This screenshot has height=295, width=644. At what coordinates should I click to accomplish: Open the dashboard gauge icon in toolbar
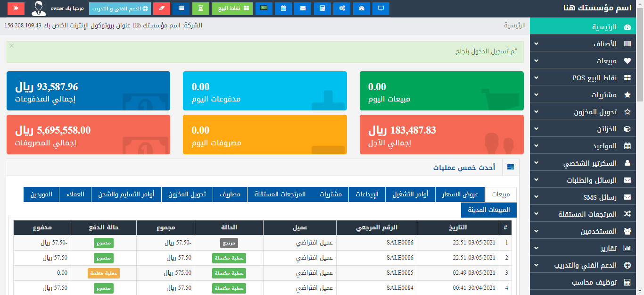pos(361,8)
